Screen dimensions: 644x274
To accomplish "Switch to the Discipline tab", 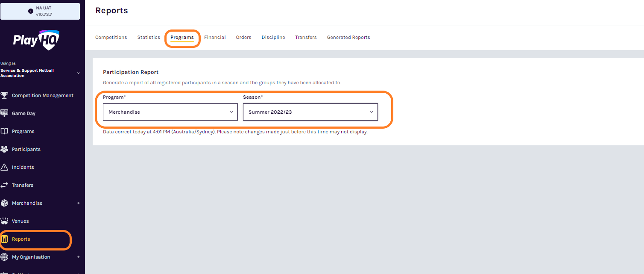I will [x=273, y=37].
